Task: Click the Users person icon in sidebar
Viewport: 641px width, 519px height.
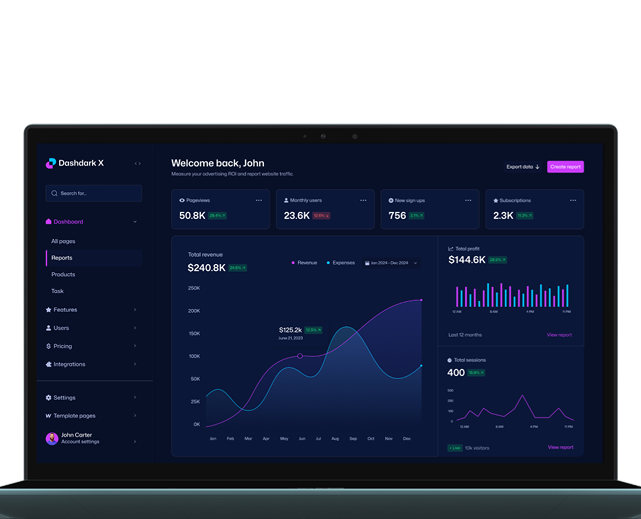Action: tap(49, 328)
